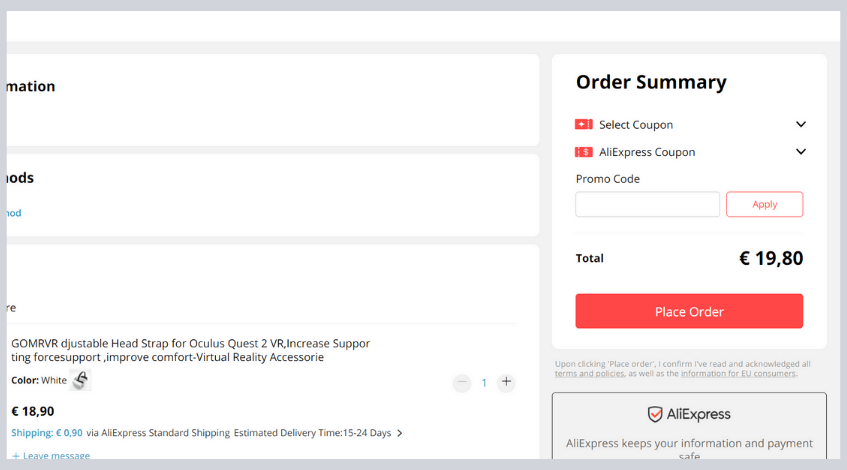
Task: Open the terms and policies link
Action: point(589,373)
